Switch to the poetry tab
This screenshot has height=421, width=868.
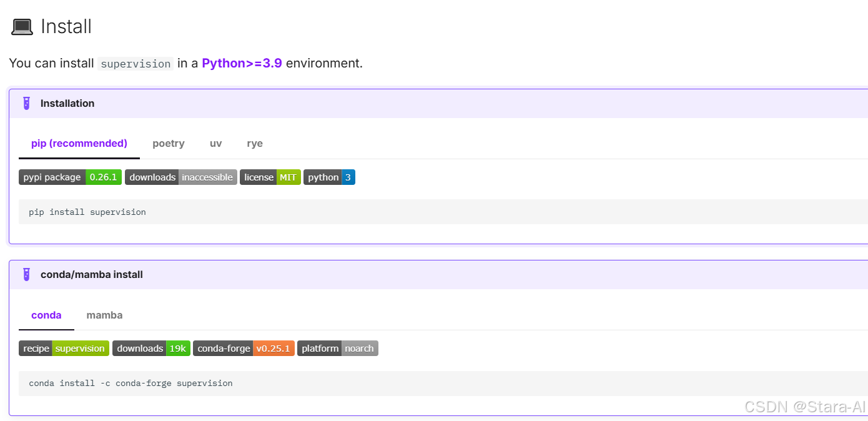(x=169, y=144)
